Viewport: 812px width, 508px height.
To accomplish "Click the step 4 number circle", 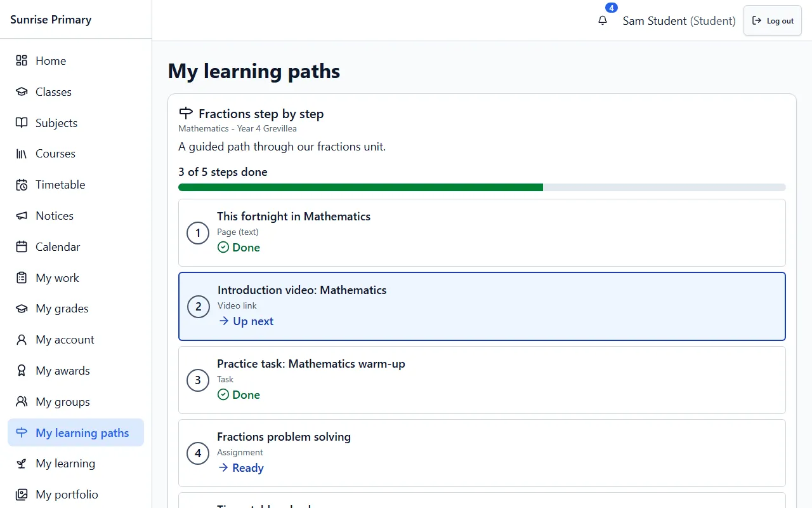I will (198, 453).
